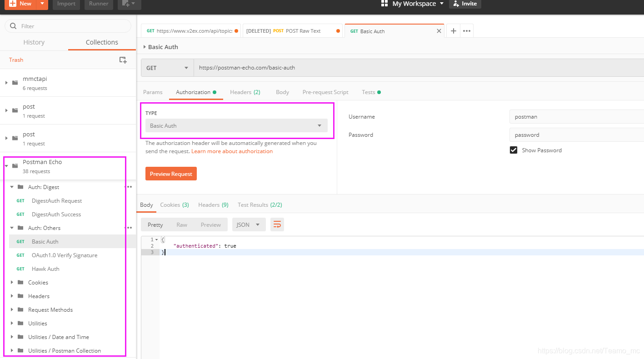Open the New button dropdown arrow
644x359 pixels.
(x=42, y=4)
